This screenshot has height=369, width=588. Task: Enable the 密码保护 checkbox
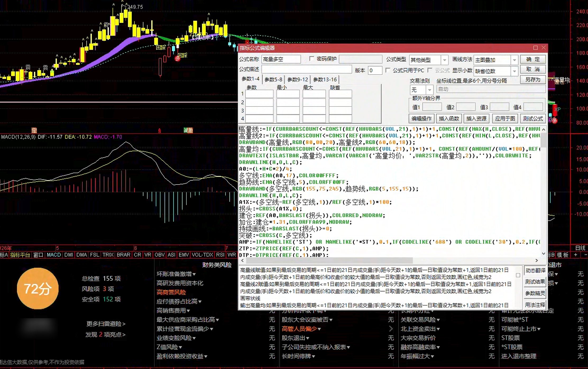[x=312, y=59]
